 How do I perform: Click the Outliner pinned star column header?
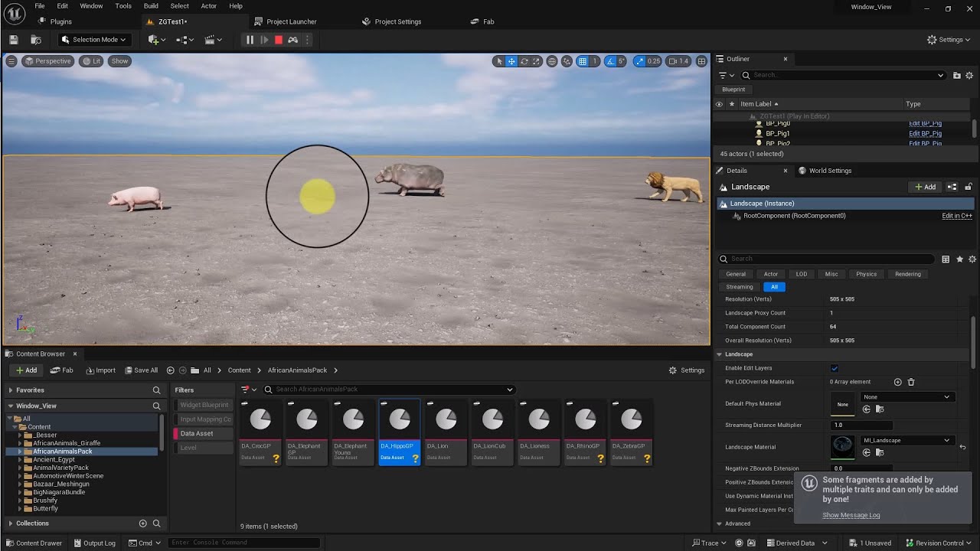(x=732, y=104)
